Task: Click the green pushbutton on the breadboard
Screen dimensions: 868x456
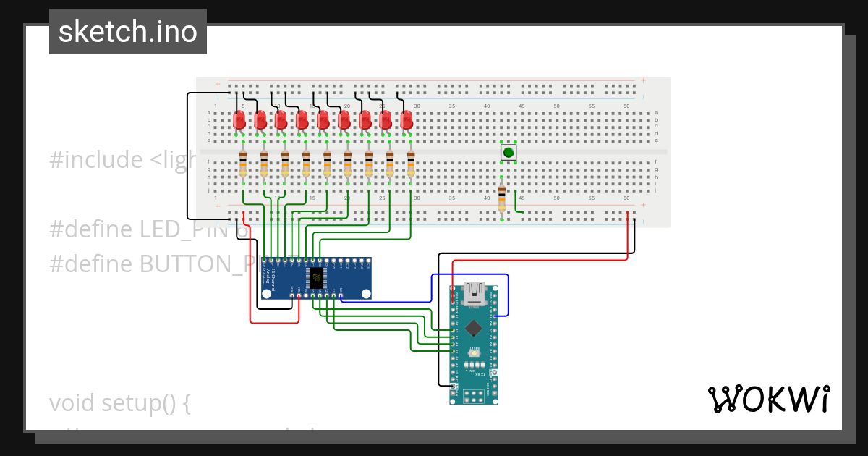Action: pyautogui.click(x=507, y=152)
